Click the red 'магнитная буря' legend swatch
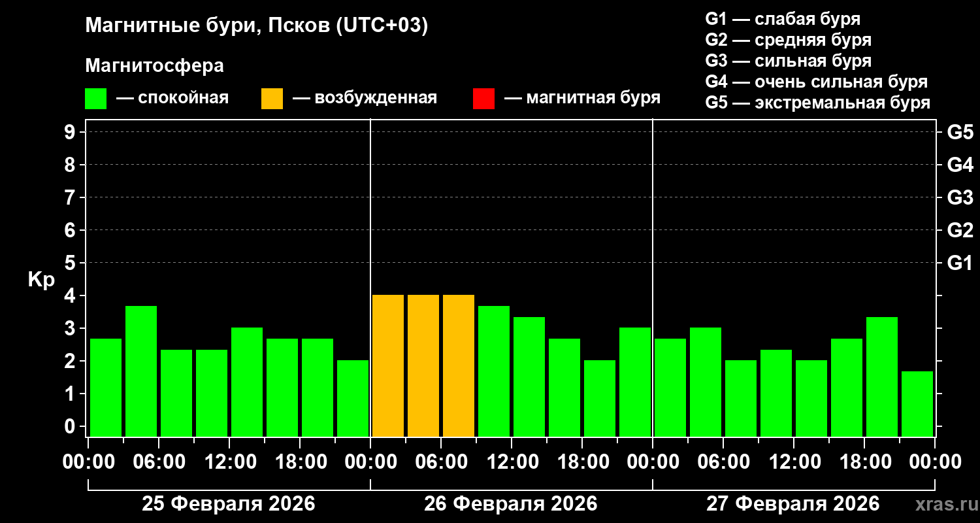980x523 pixels. coord(483,99)
